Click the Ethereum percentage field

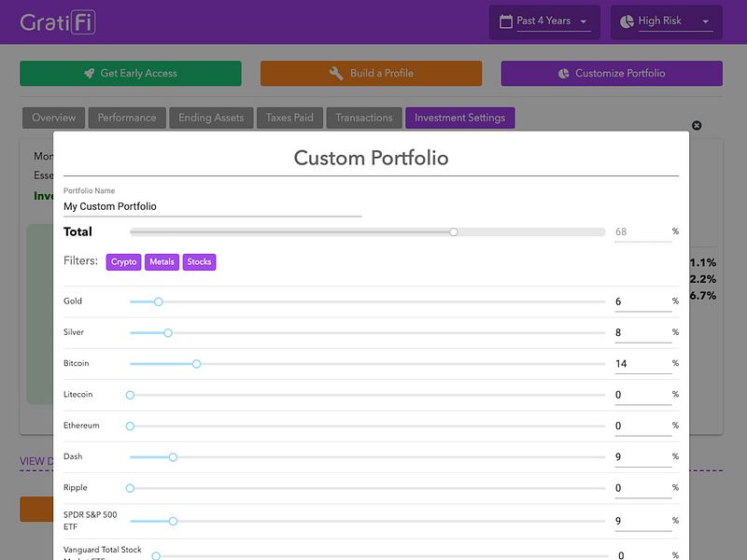[x=643, y=427]
